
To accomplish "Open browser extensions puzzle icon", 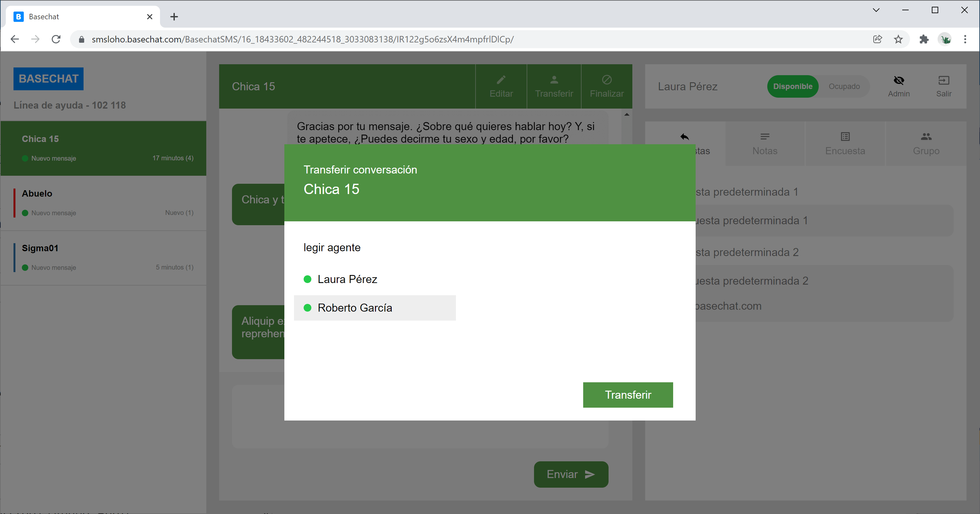I will (x=924, y=39).
